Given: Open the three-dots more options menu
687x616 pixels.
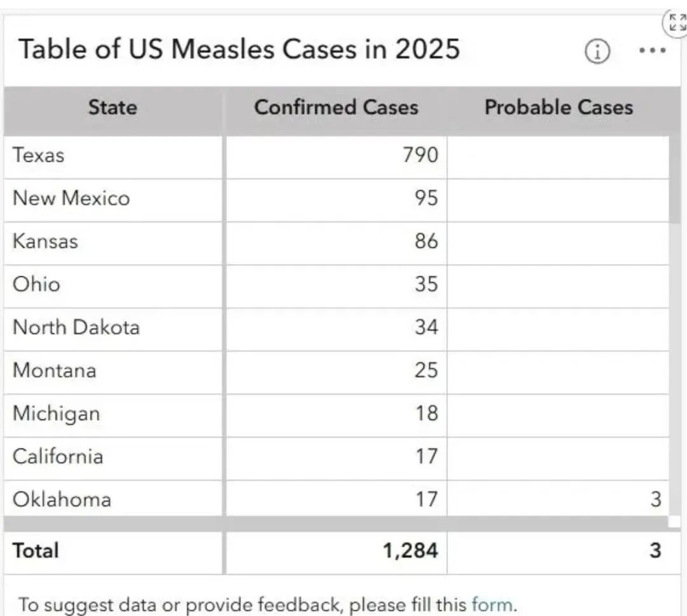Looking at the screenshot, I should (652, 50).
